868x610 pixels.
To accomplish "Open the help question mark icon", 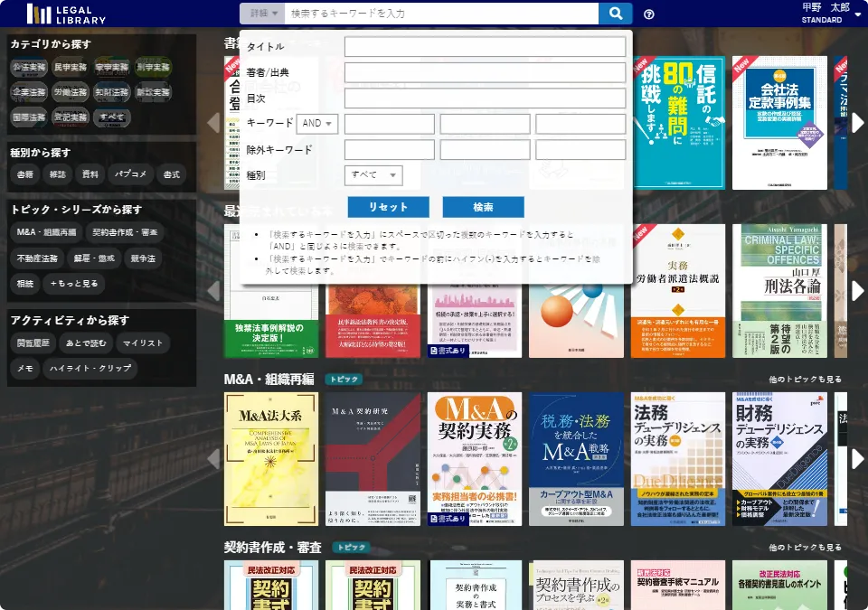I will (x=649, y=14).
